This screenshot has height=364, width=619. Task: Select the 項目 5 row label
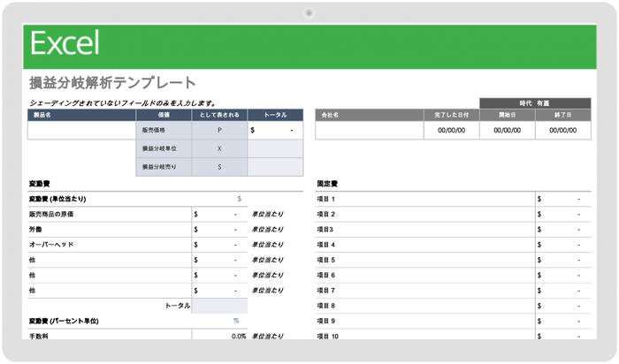click(325, 260)
